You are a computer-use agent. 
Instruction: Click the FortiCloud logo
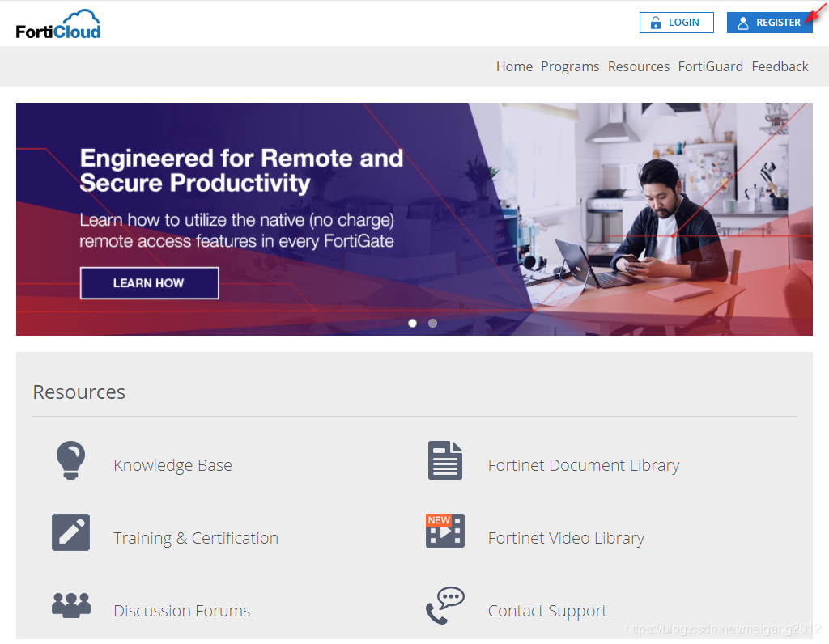58,24
